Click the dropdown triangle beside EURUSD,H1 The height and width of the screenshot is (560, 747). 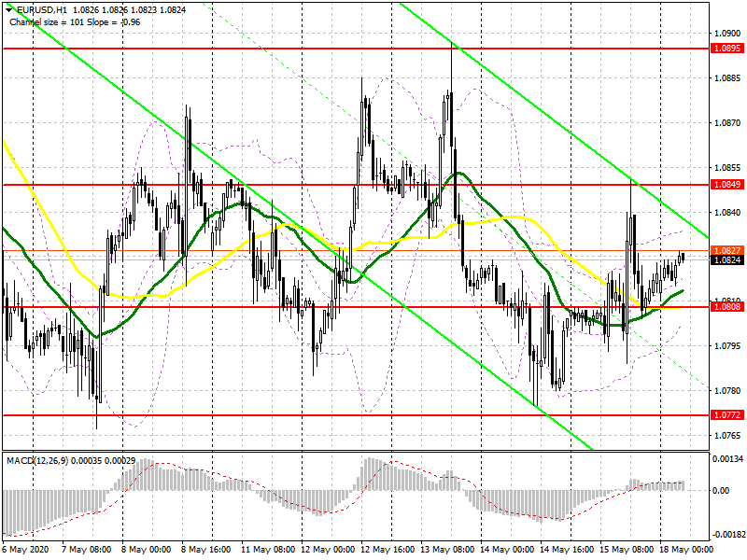pos(8,10)
